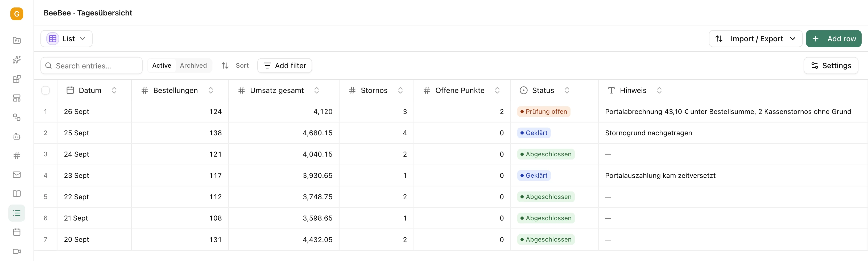Sort by the Stornos column

click(400, 90)
